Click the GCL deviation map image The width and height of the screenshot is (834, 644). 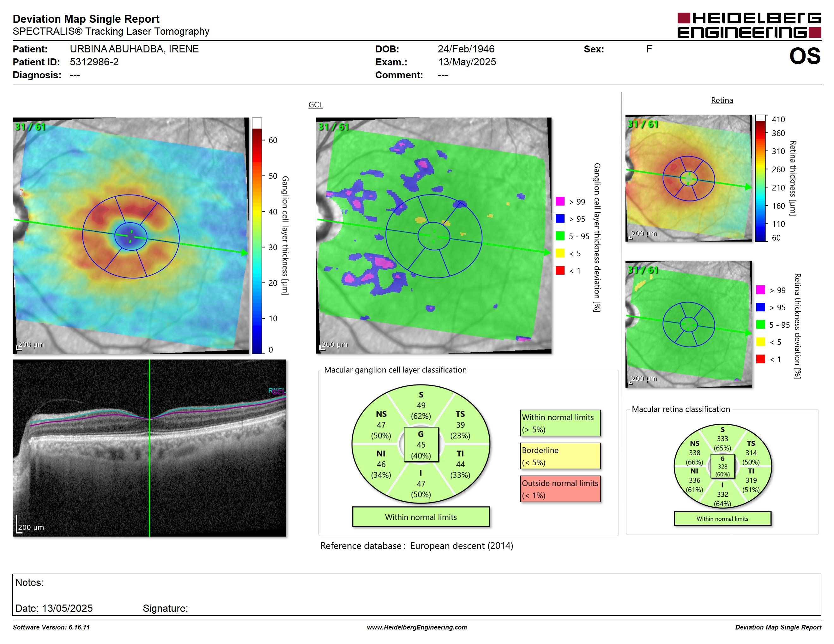[433, 236]
